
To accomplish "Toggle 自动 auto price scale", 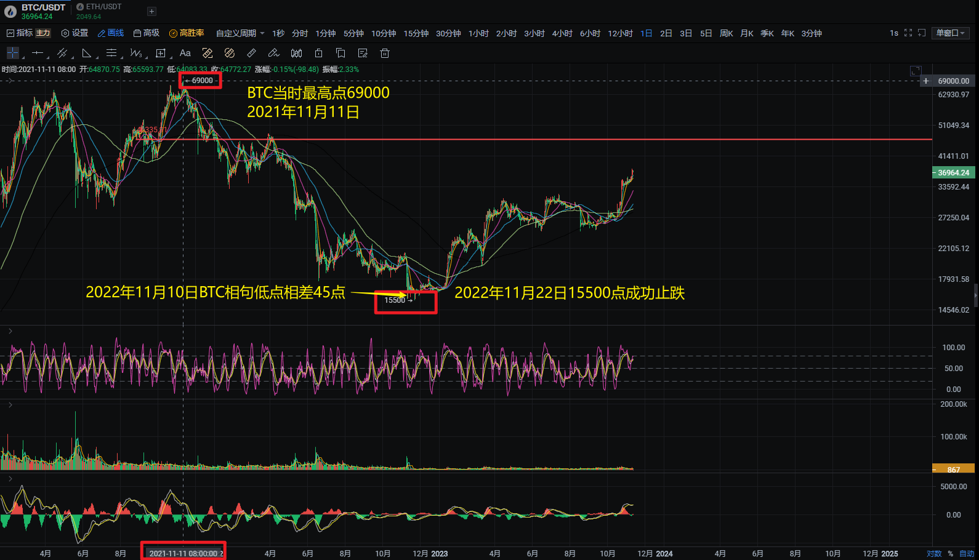I will pyautogui.click(x=967, y=553).
